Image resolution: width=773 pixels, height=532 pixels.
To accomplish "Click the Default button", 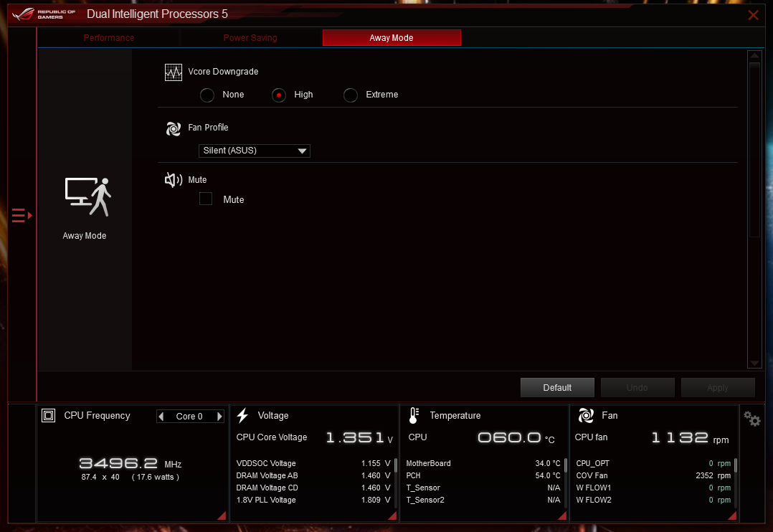I will [x=557, y=388].
